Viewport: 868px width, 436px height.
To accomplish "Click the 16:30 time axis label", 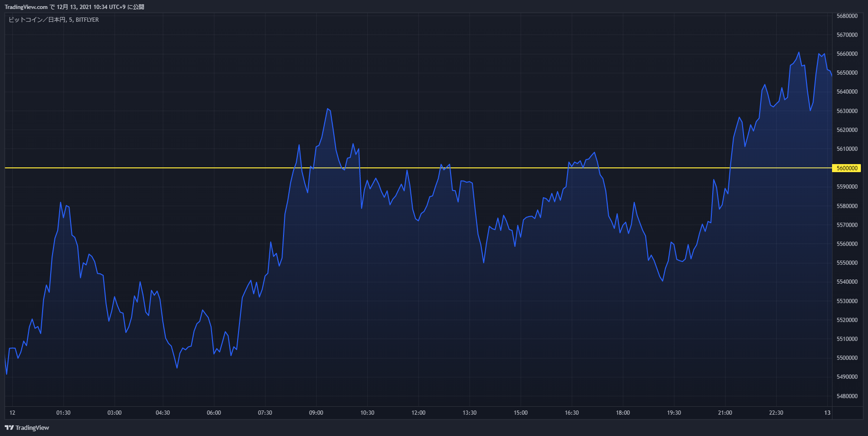I will tap(572, 413).
